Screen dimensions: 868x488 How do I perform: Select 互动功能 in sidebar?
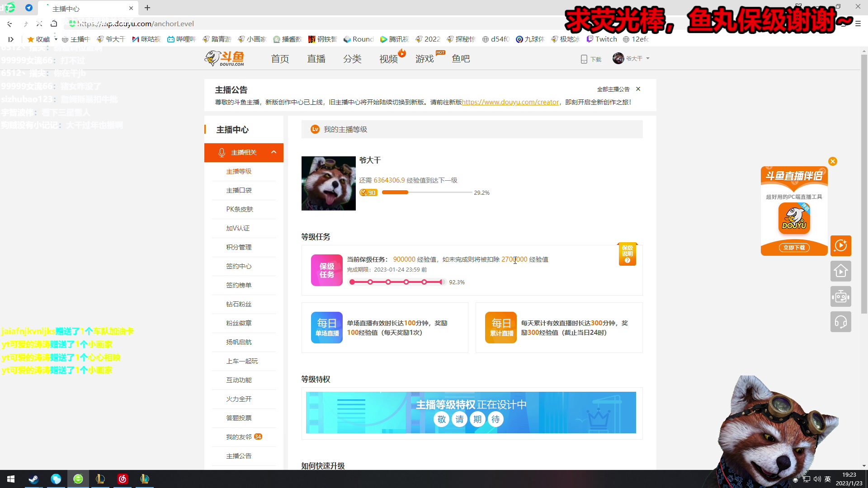[239, 380]
